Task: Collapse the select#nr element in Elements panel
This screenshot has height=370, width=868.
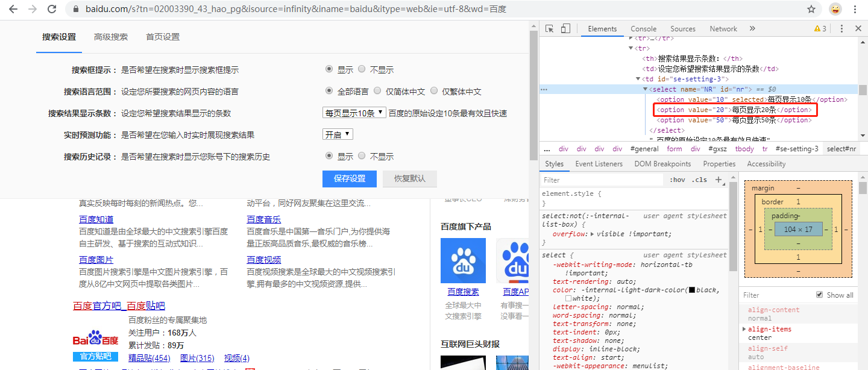Action: [x=644, y=89]
